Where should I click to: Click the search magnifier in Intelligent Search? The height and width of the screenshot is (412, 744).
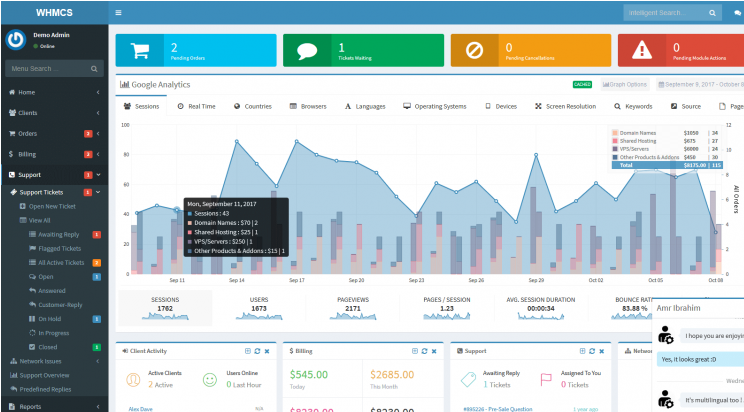pyautogui.click(x=712, y=13)
